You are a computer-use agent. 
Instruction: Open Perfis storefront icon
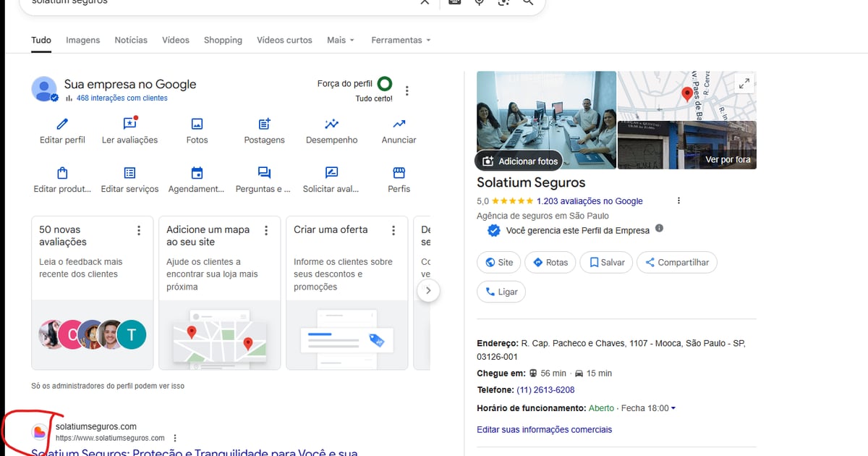pos(399,173)
